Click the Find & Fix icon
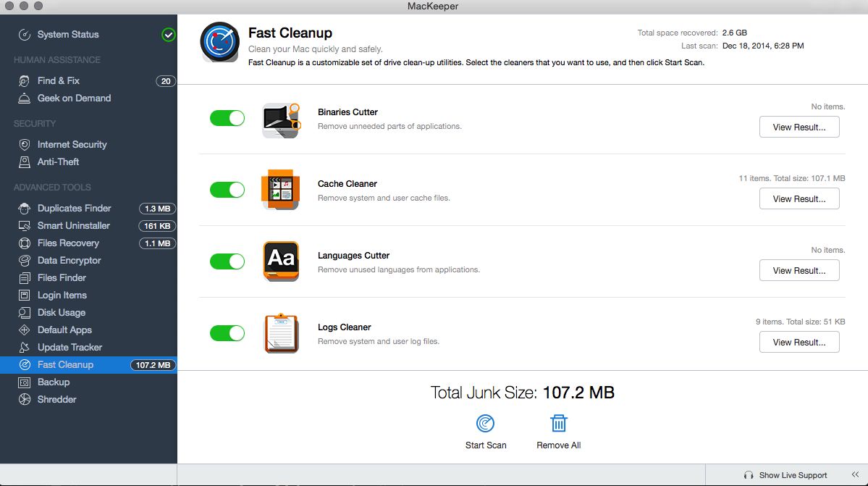The height and width of the screenshot is (486, 868). pos(25,81)
